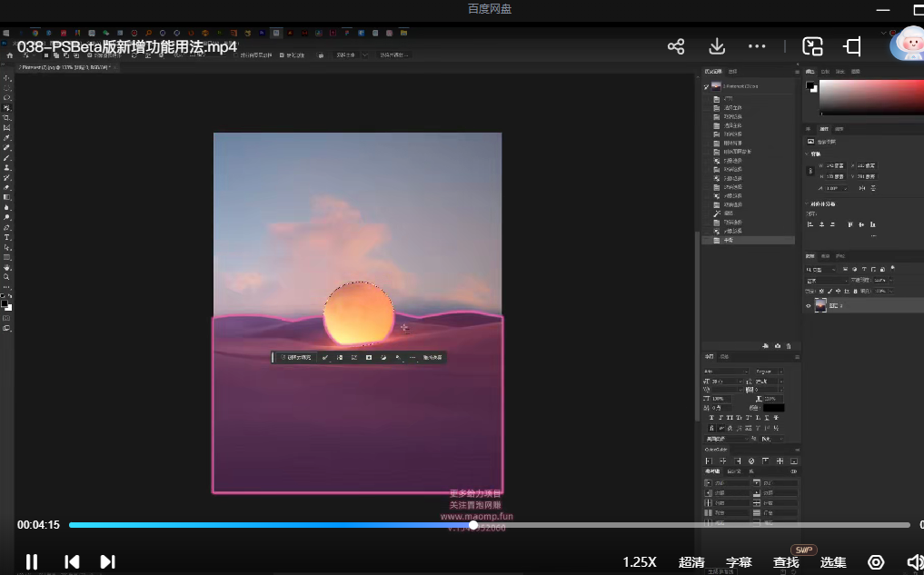Open the layer fill 填充 dropdown arrow
The height and width of the screenshot is (575, 924).
890,291
